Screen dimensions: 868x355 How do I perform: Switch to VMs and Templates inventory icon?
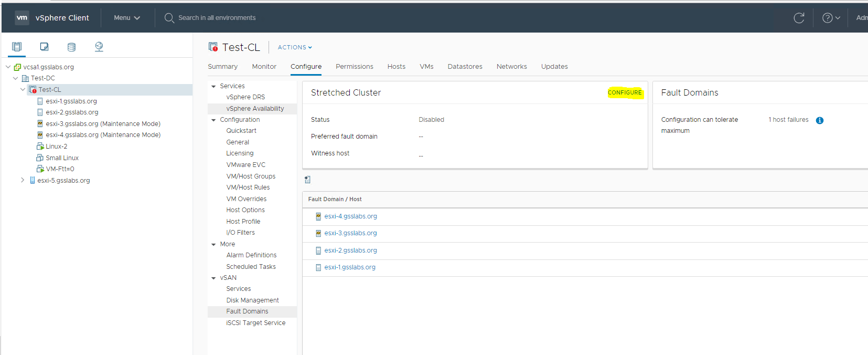point(45,47)
